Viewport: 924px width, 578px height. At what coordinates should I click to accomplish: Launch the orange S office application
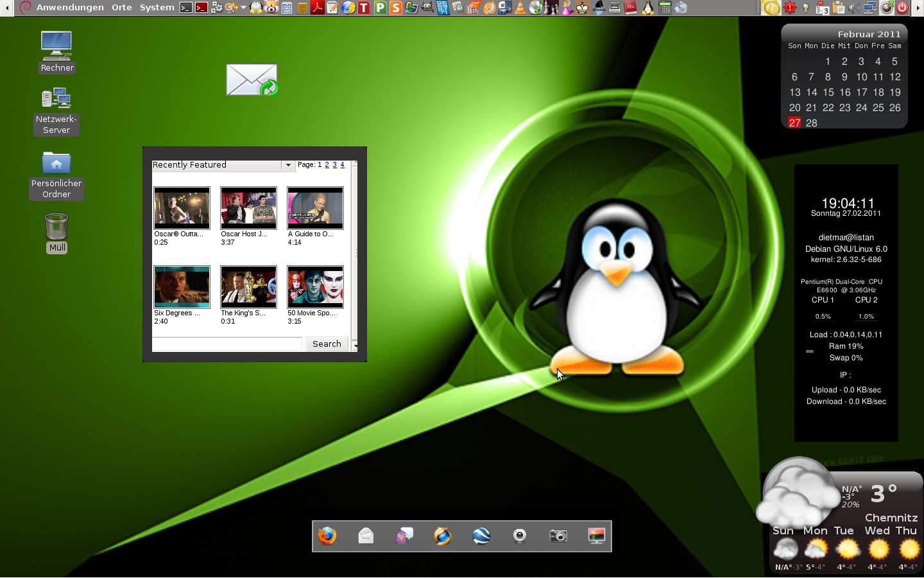396,8
